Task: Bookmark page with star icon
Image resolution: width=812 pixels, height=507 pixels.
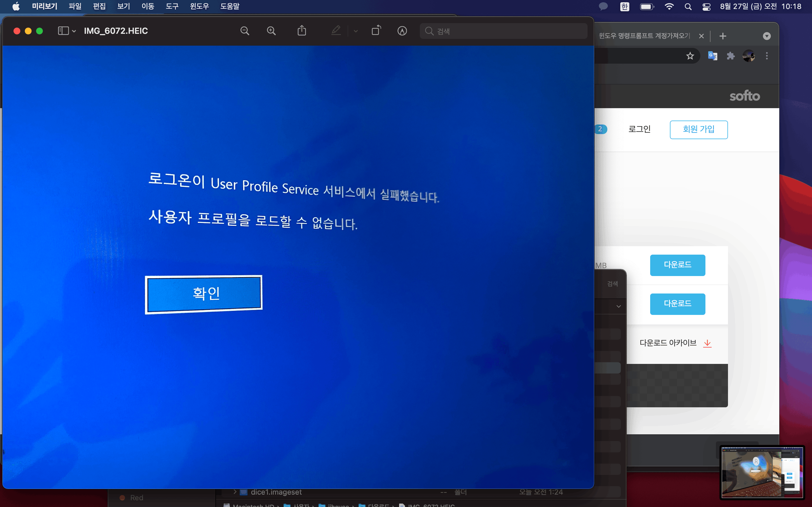Action: [x=690, y=56]
